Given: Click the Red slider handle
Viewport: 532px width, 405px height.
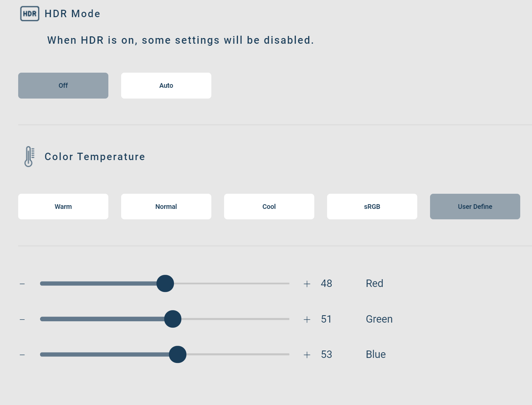Looking at the screenshot, I should tap(165, 284).
